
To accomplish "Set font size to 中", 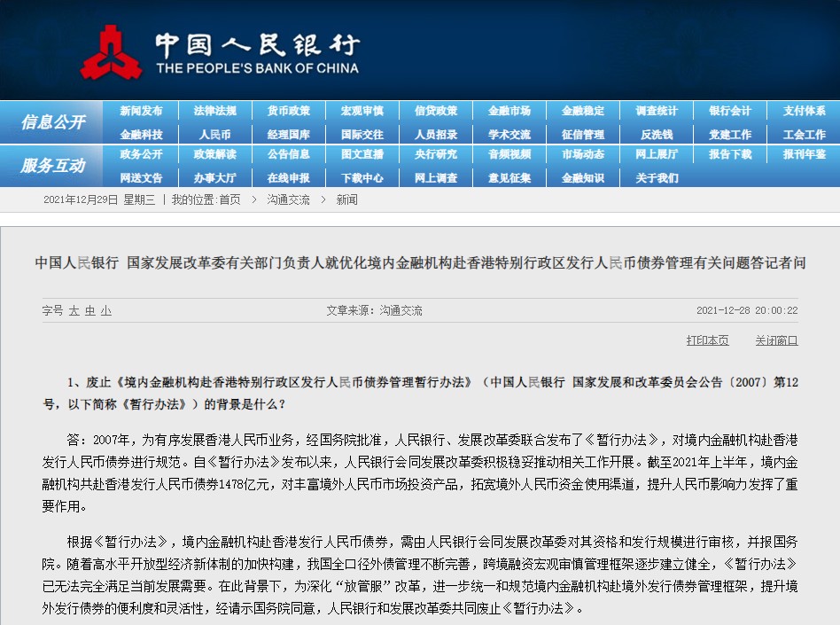I will tap(90, 311).
